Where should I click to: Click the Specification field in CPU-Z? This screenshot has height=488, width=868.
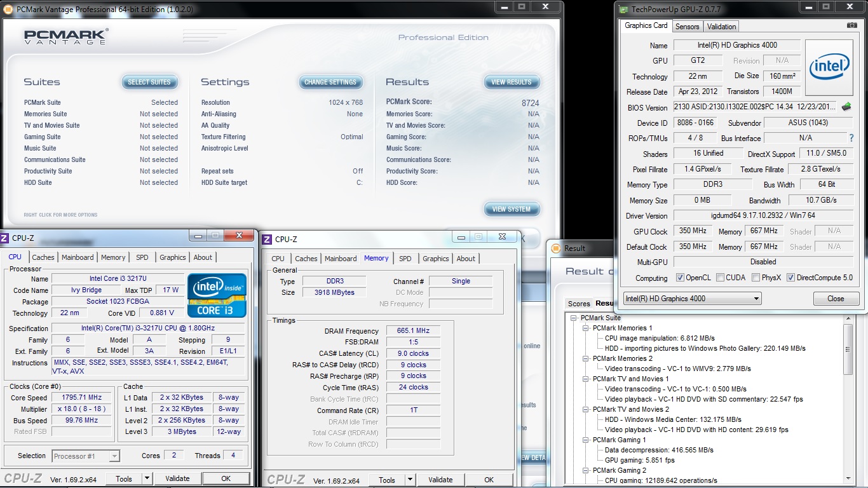[x=148, y=329]
